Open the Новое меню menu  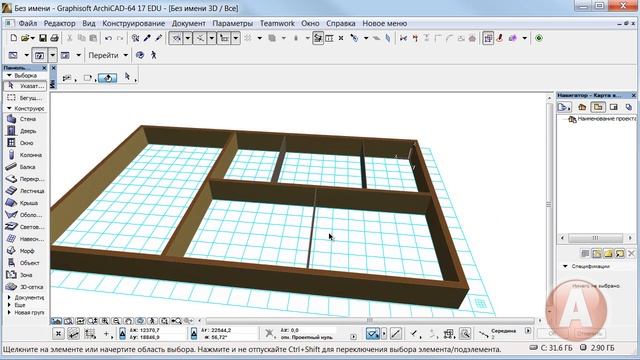point(384,23)
